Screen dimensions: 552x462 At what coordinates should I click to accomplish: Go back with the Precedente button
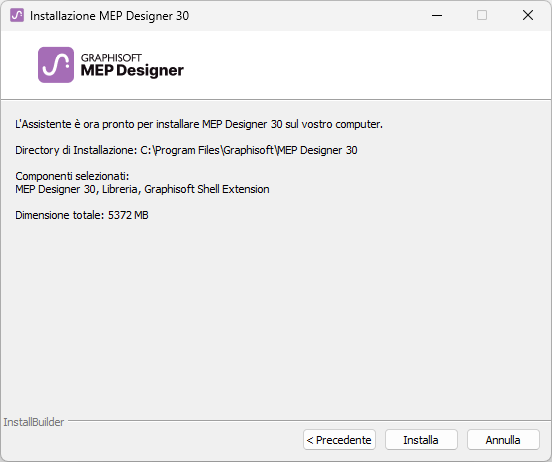(x=339, y=439)
